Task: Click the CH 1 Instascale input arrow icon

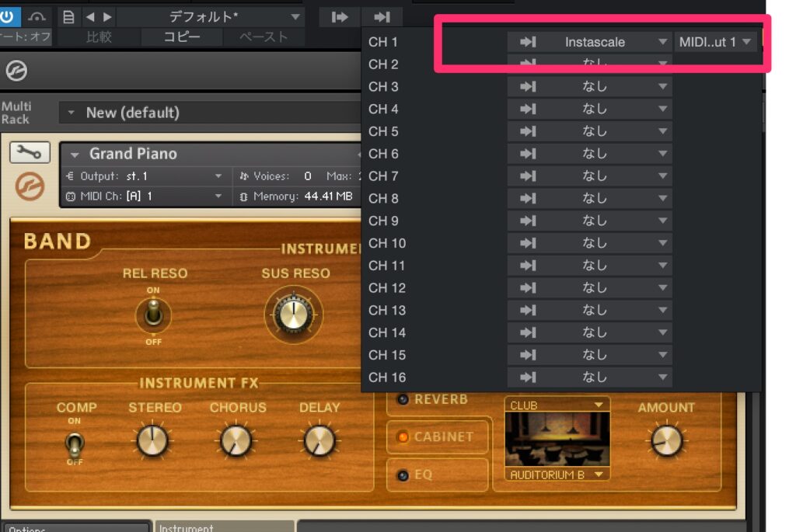Action: coord(528,42)
